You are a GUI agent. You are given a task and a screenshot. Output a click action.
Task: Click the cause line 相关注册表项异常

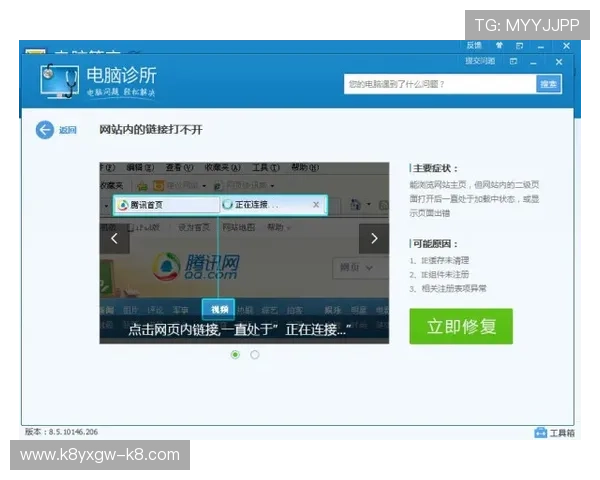(448, 288)
